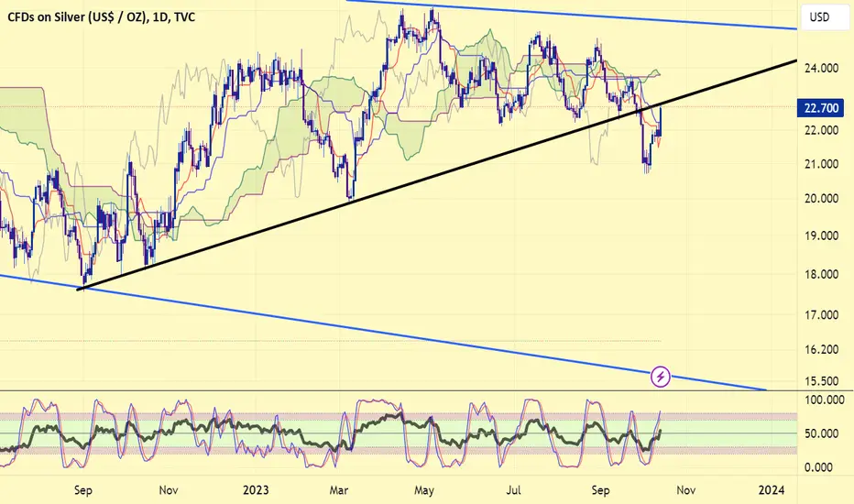Click the 50.000 oscillator axis label

[821, 433]
